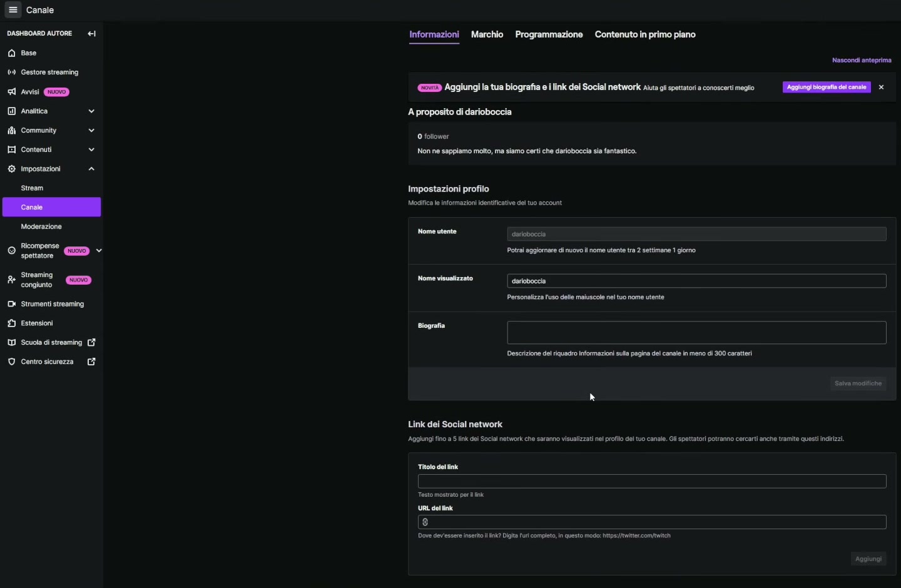Viewport: 901px width, 588px height.
Task: Click the URL del link field
Action: pyautogui.click(x=652, y=522)
